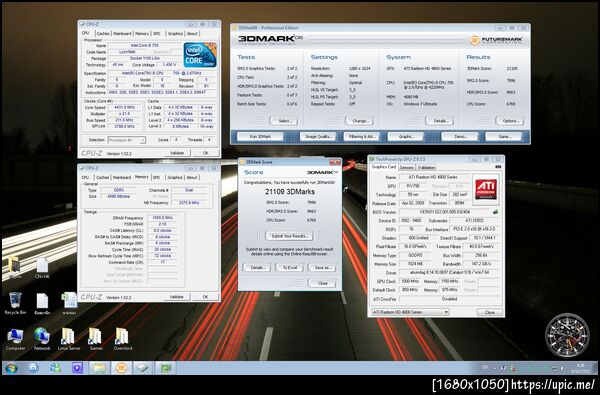
Task: Click the Intel Core i5 logo
Action: click(x=200, y=55)
